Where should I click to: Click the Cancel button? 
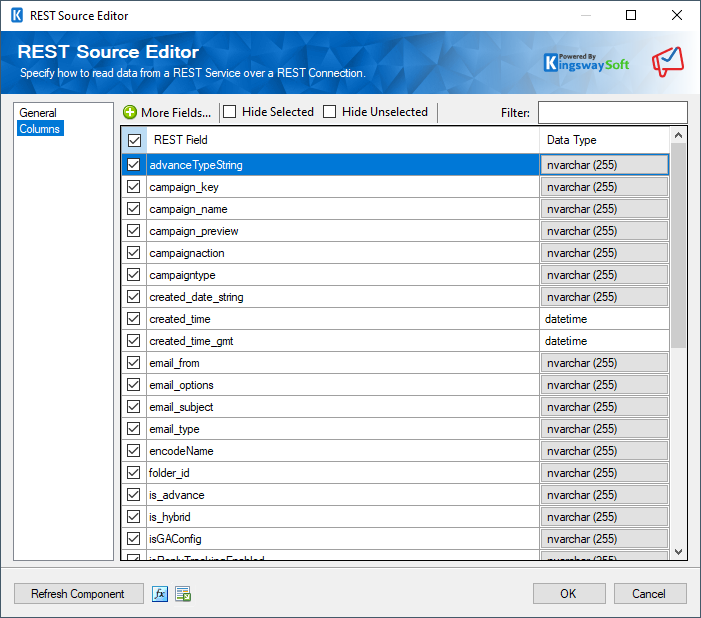coord(650,594)
